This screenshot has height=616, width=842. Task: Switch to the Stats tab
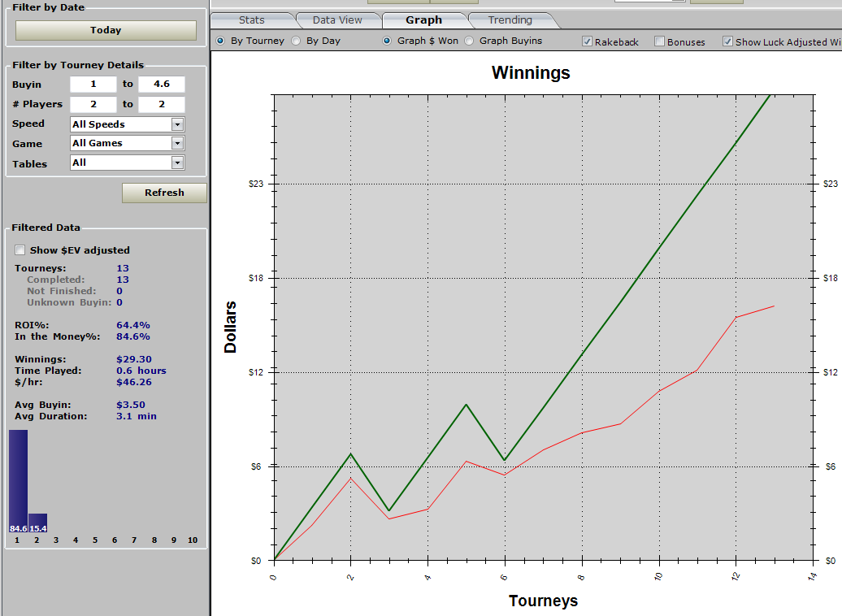pyautogui.click(x=251, y=20)
